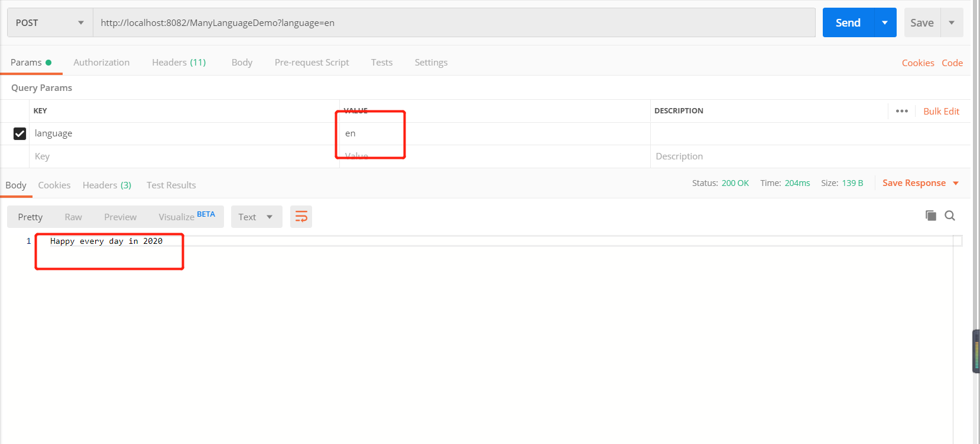Open the Test Results tab
The width and height of the screenshot is (980, 444).
(171, 185)
